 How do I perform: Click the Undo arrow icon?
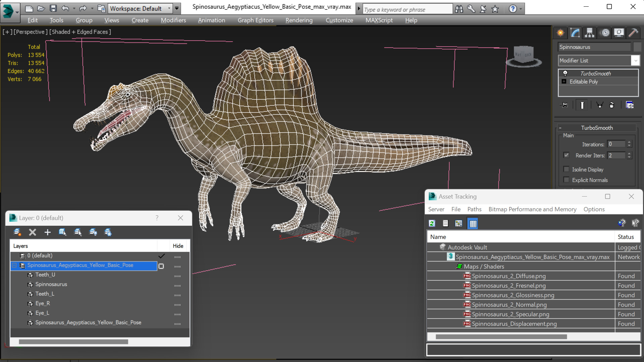coord(65,8)
